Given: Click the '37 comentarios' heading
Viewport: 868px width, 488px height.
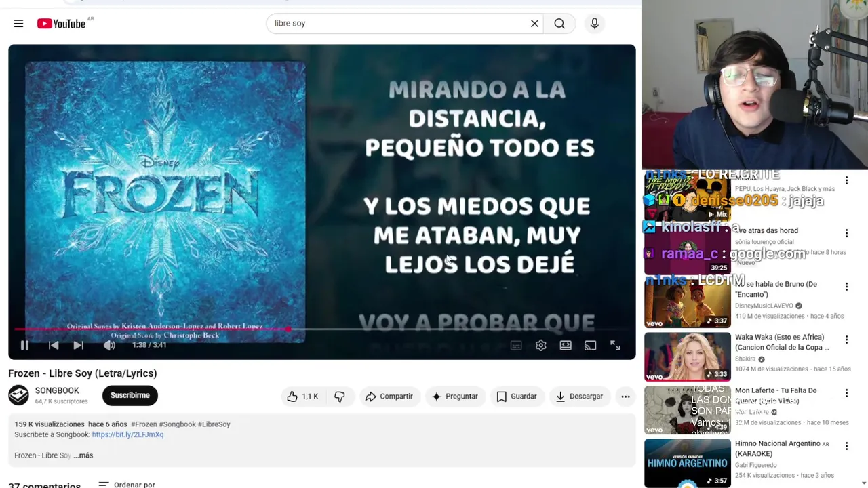Looking at the screenshot, I should tap(44, 485).
